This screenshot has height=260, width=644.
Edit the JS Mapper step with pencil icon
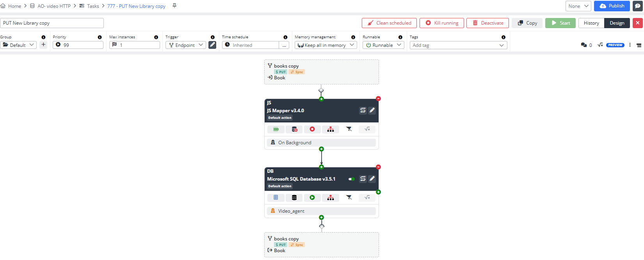tap(372, 111)
